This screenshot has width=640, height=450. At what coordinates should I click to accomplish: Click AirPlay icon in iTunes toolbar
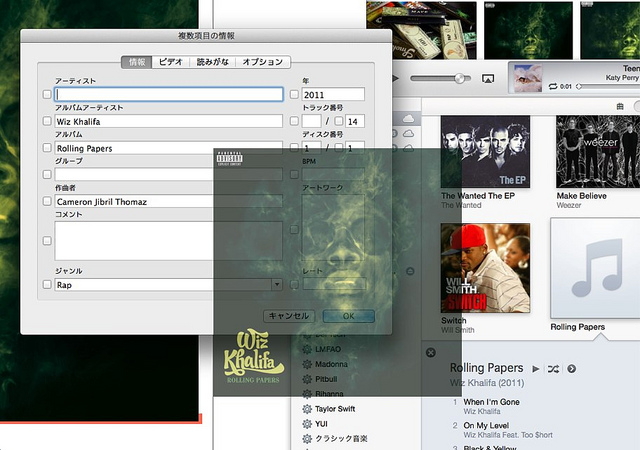[488, 78]
